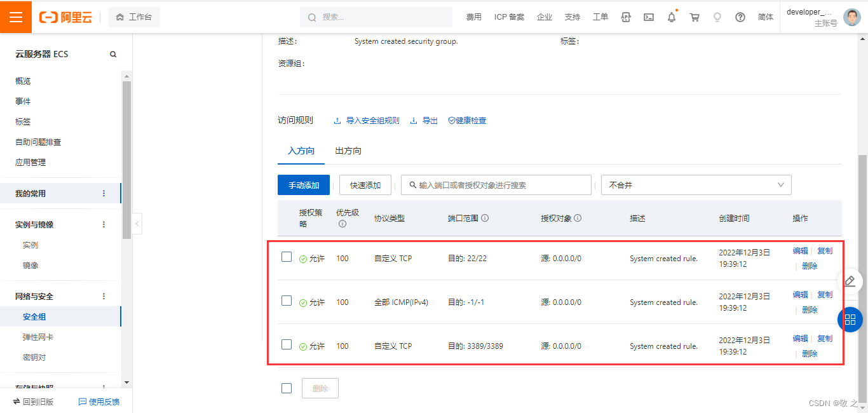Screen dimensions: 868x413
Task: Select the ICMP(IPv4) rule checkbox
Action: [286, 301]
